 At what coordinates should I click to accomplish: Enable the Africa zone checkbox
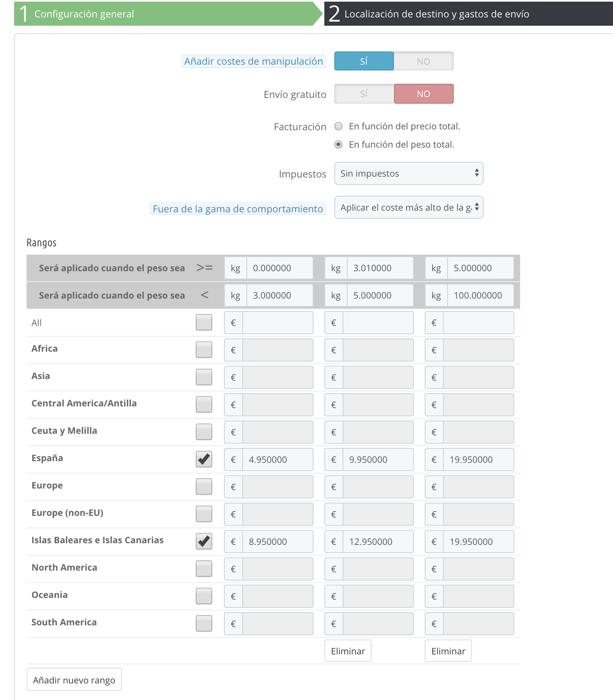tap(204, 350)
